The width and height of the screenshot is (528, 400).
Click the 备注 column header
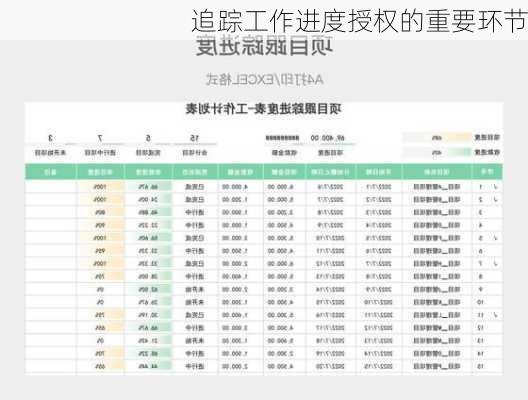pyautogui.click(x=51, y=172)
